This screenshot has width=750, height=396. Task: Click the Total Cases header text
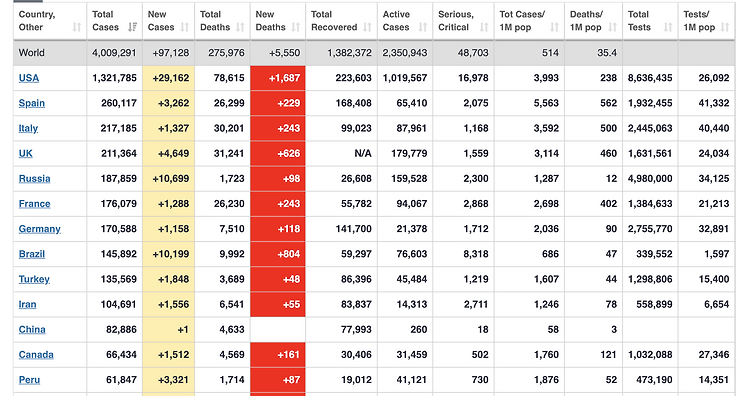(105, 21)
